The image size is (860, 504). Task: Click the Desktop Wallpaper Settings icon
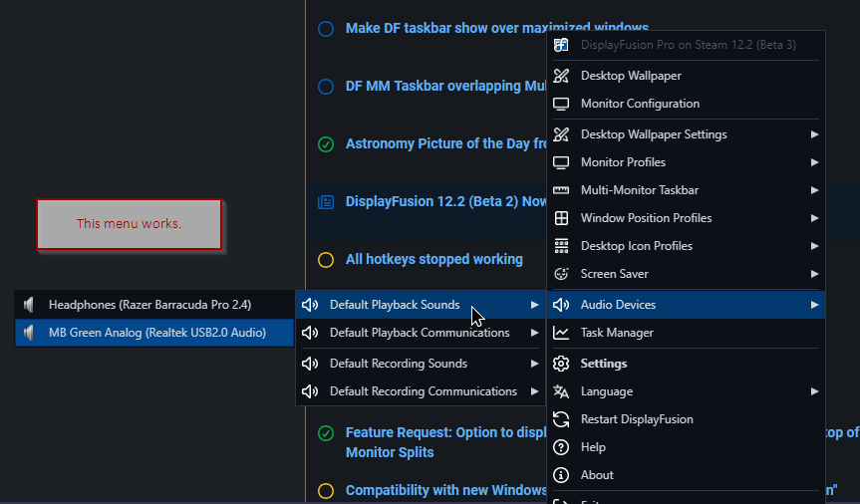pyautogui.click(x=561, y=134)
